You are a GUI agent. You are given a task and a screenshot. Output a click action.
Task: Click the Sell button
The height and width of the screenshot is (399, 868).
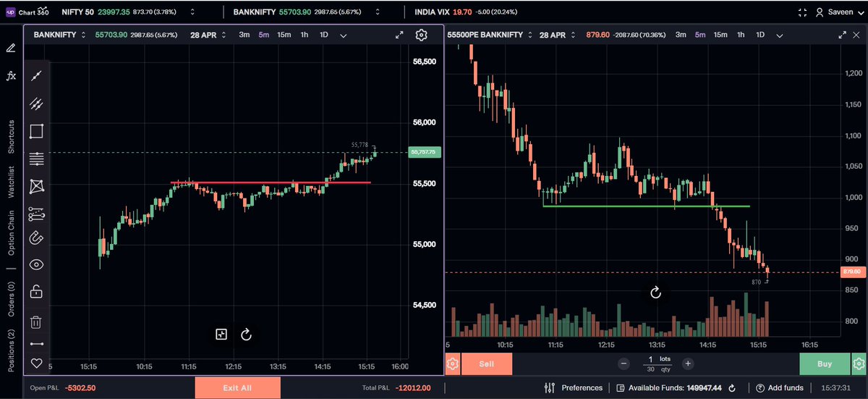pos(487,364)
